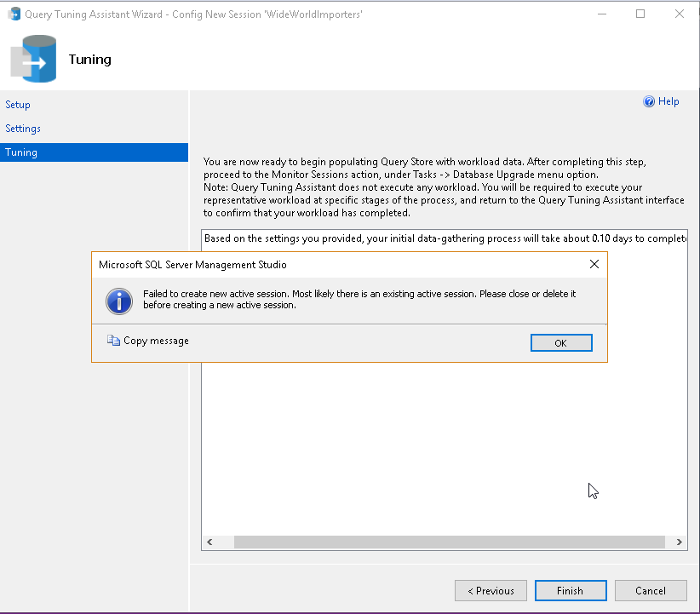Click the horizontal scrollbar thumb
The image size is (700, 614).
click(x=450, y=542)
